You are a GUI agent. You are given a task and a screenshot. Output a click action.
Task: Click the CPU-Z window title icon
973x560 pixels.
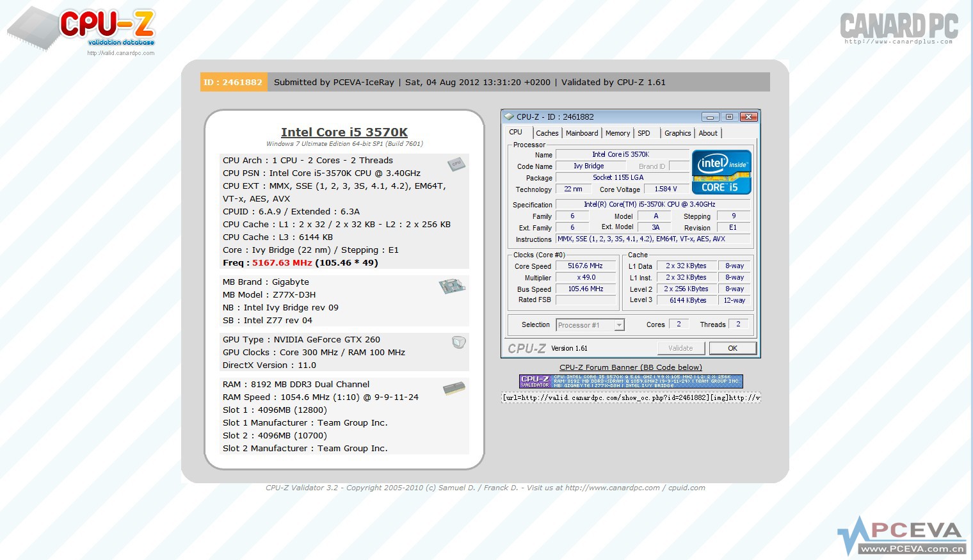click(509, 116)
